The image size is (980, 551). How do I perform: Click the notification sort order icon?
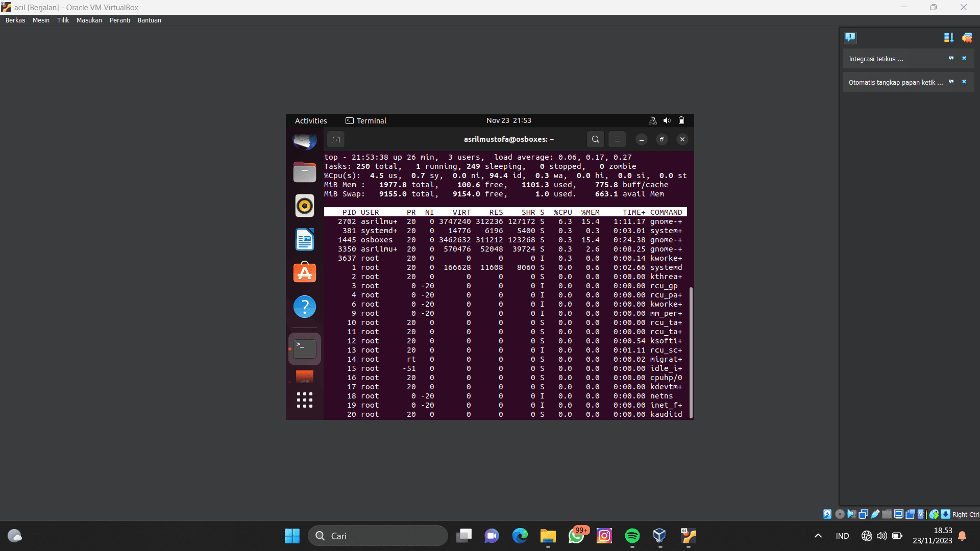pos(949,37)
